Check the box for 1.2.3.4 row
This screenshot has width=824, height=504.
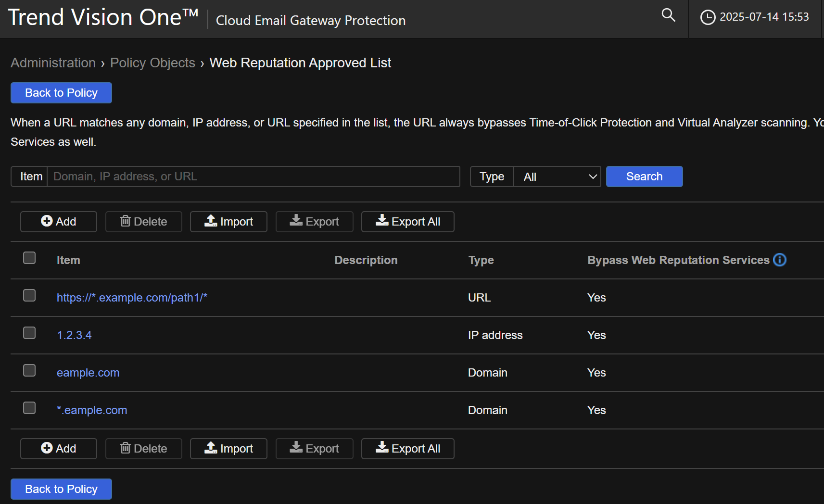tap(29, 333)
